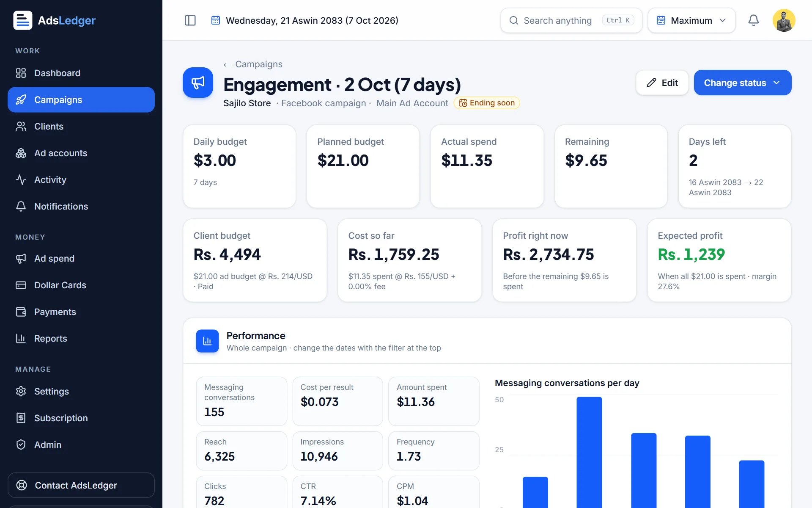This screenshot has width=812, height=508.
Task: Click the Main Ad Account label
Action: [412, 103]
